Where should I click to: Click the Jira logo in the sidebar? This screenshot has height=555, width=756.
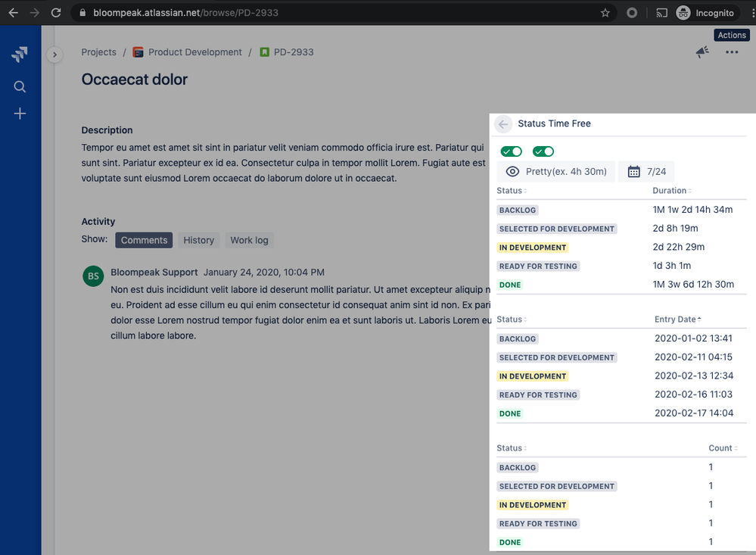coord(20,54)
